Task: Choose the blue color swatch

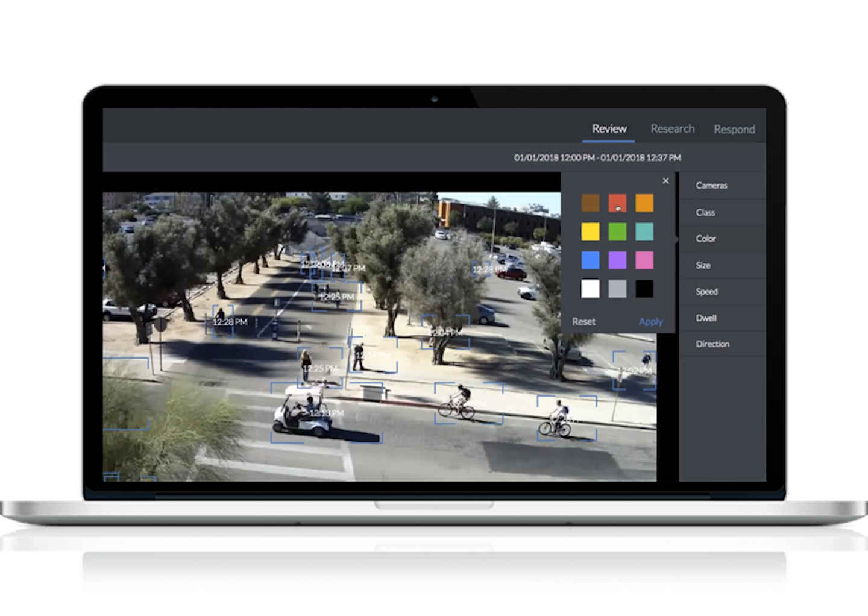Action: coord(590,260)
